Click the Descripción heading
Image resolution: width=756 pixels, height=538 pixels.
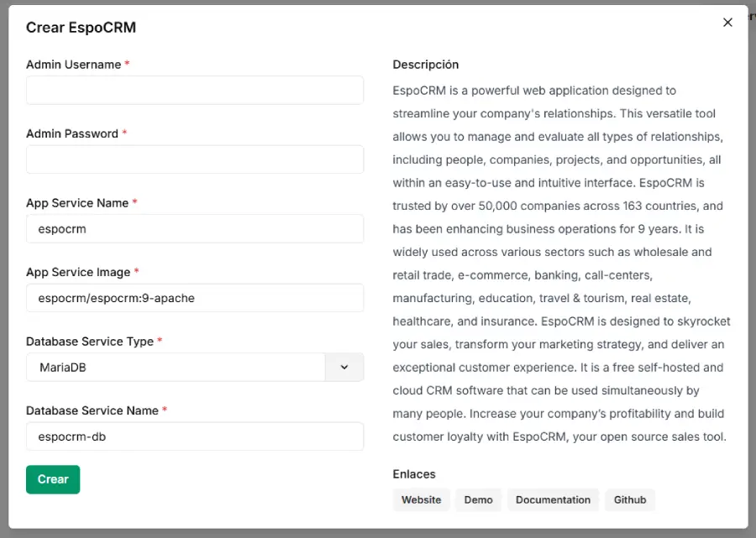(x=426, y=65)
